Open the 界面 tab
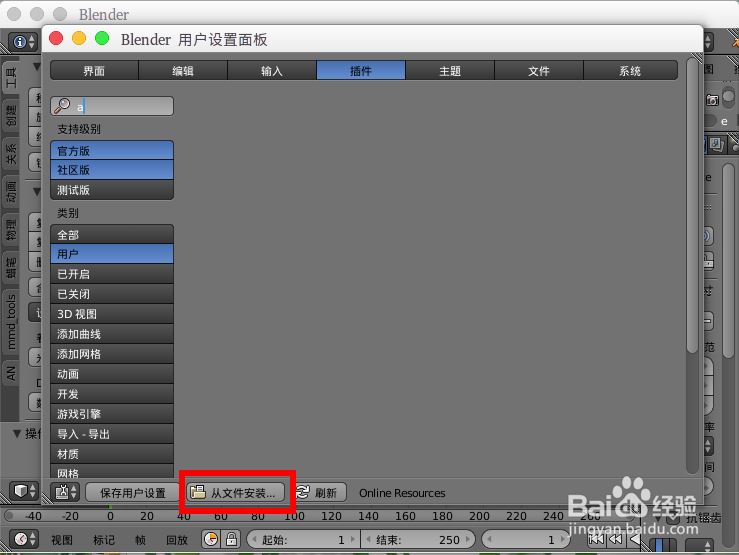The image size is (739, 555). coord(94,71)
